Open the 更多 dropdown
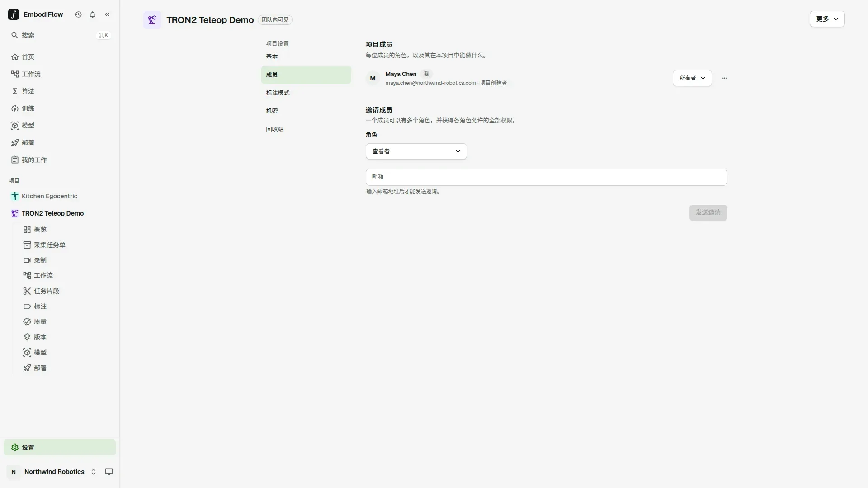 tap(827, 19)
